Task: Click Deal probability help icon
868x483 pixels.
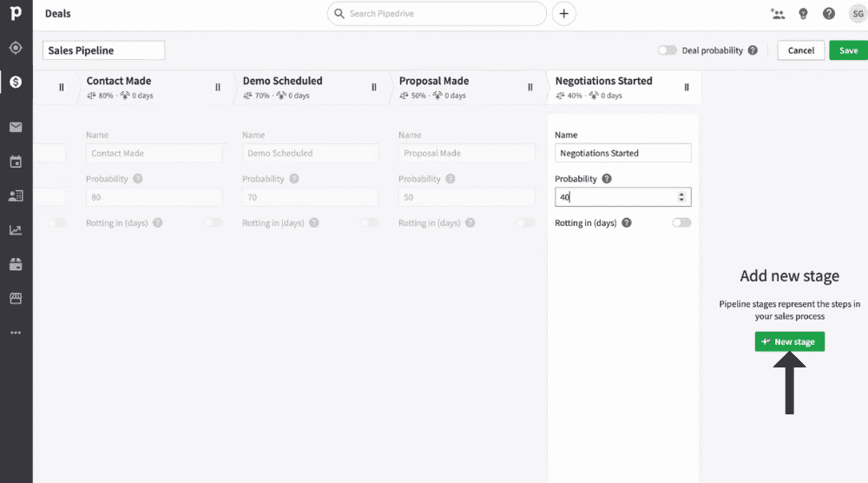Action: [x=753, y=50]
